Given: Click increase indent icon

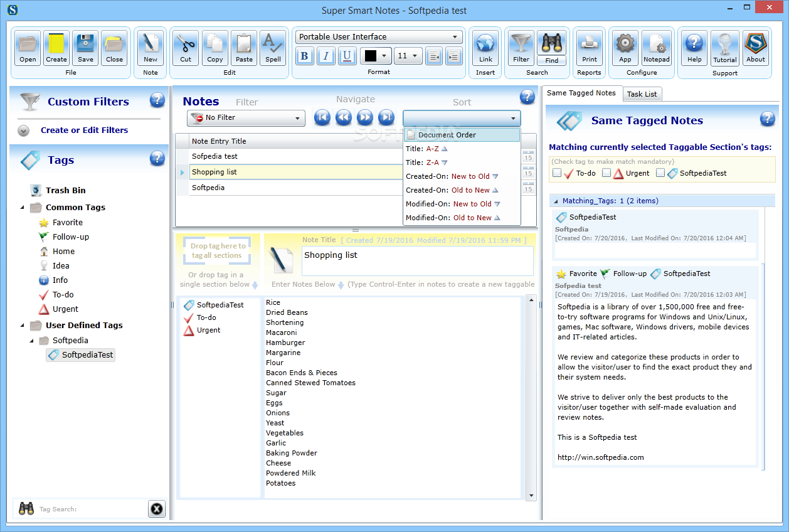Looking at the screenshot, I should click(x=454, y=56).
